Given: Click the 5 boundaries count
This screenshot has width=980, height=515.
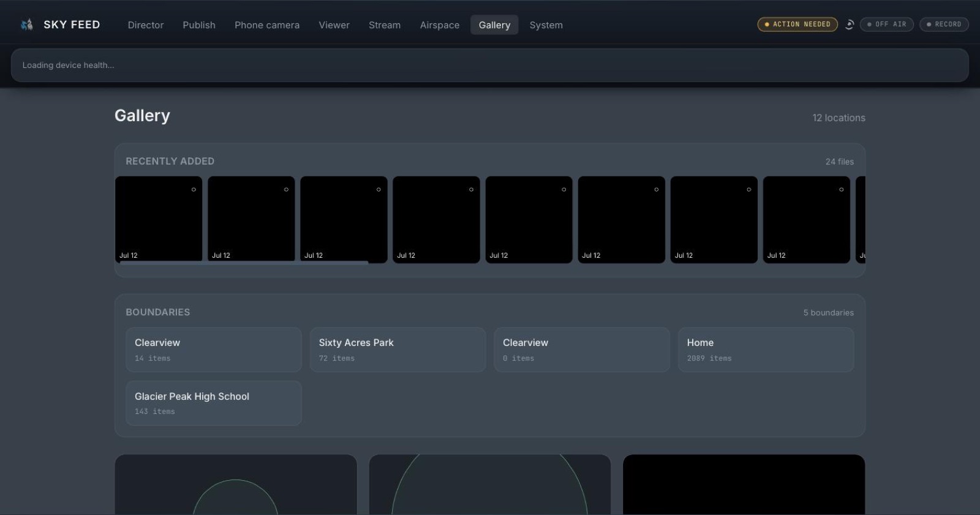Looking at the screenshot, I should click(828, 312).
